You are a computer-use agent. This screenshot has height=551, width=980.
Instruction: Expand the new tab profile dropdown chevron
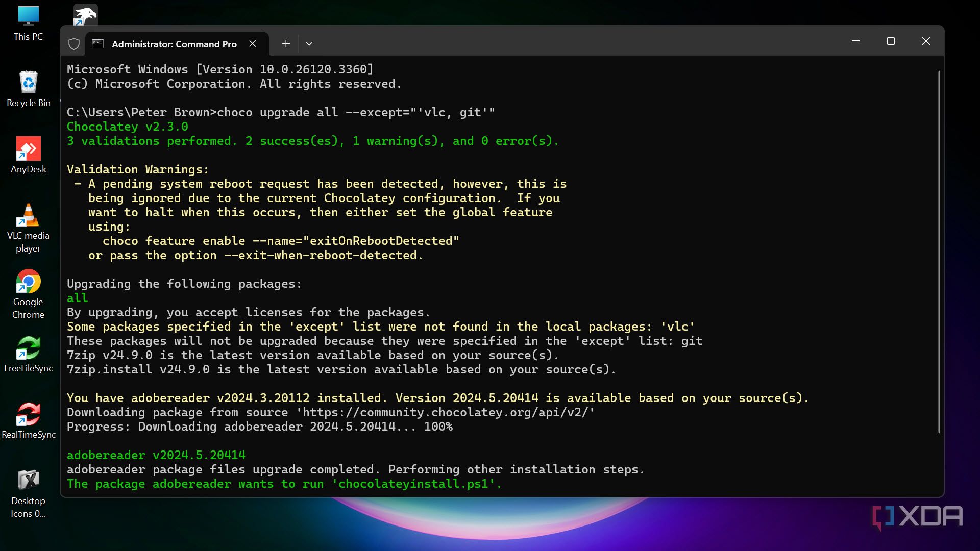[x=309, y=44]
